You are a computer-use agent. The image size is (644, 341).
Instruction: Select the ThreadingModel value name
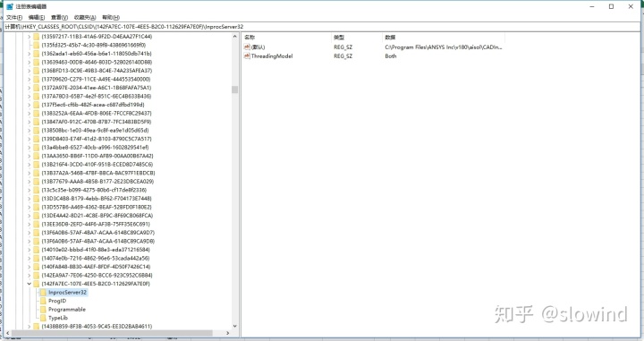pyautogui.click(x=272, y=56)
